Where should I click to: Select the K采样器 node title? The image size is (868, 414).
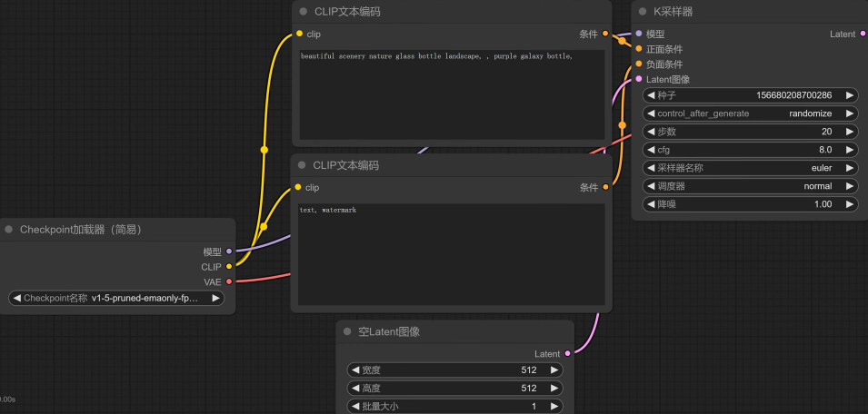click(x=673, y=12)
